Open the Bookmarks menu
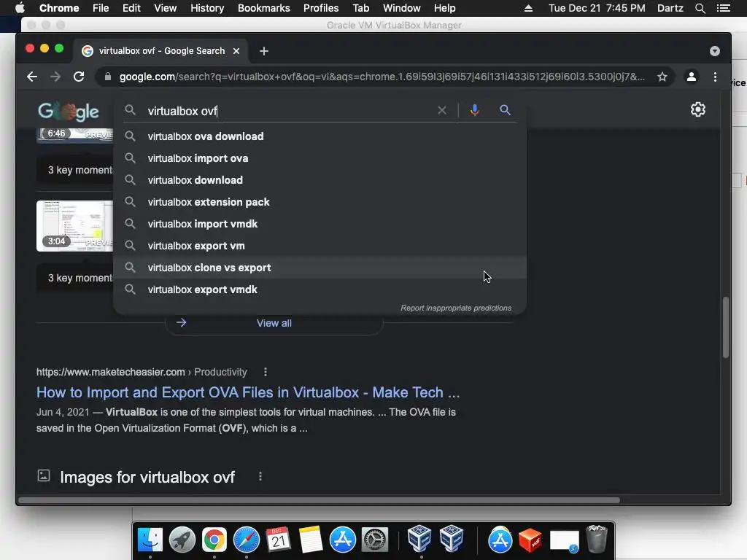Image resolution: width=747 pixels, height=560 pixels. click(x=264, y=8)
